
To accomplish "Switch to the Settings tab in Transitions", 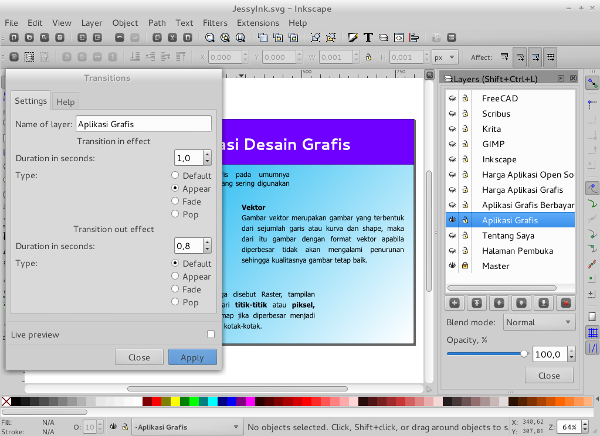I will (x=31, y=101).
